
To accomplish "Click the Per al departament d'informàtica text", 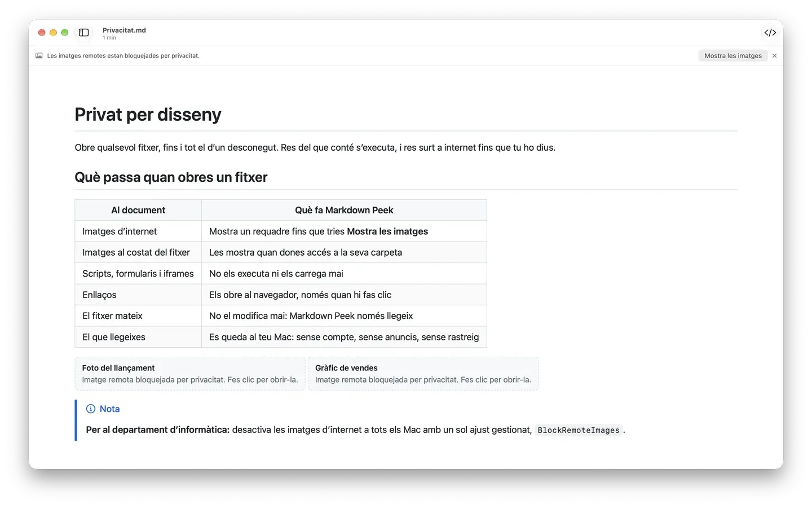I will pos(158,430).
